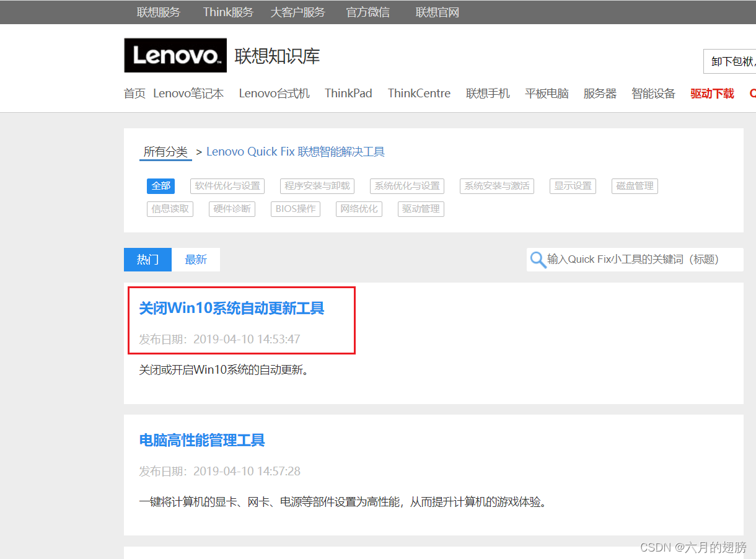Image resolution: width=756 pixels, height=559 pixels.
Task: Open Lenovo笔记本 navigation item
Action: pos(188,94)
